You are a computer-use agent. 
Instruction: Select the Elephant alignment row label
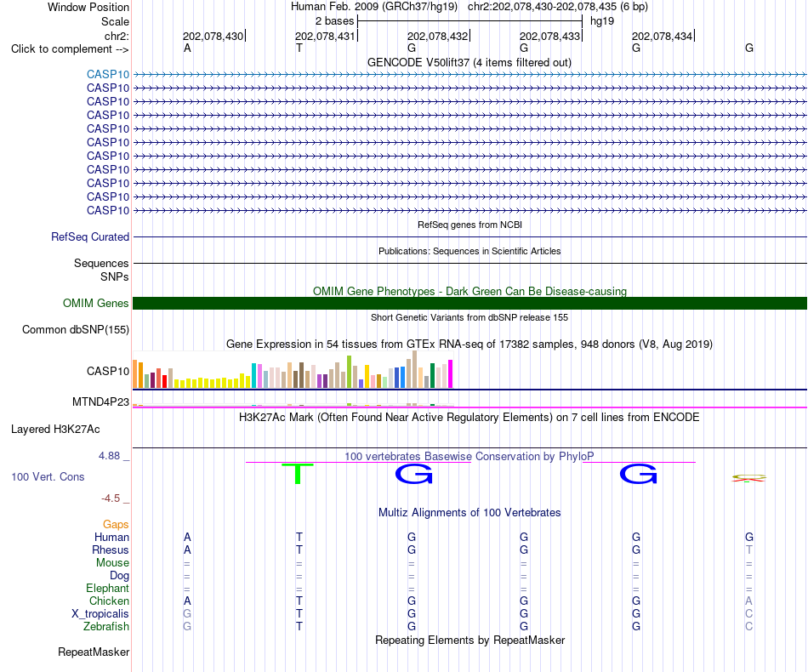[x=107, y=588]
